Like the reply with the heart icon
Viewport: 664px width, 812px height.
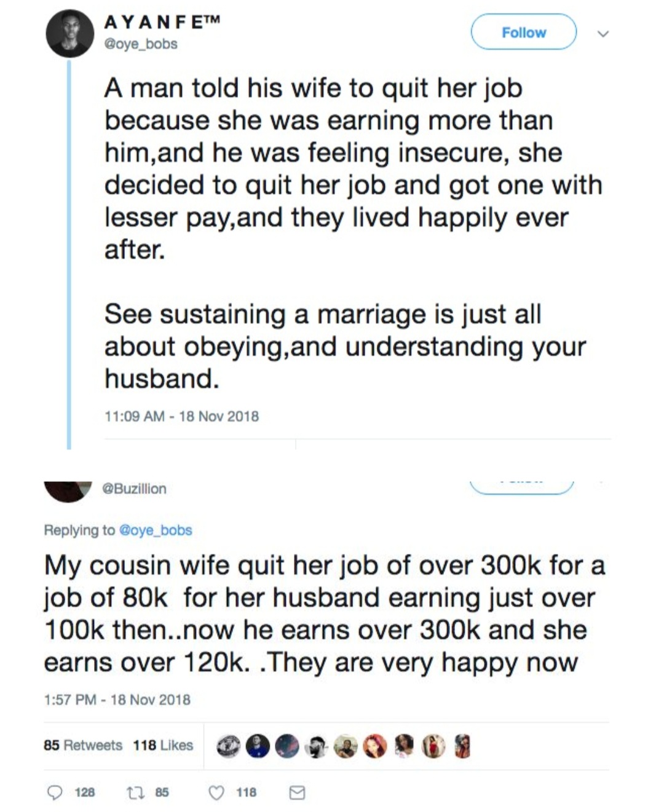pos(216,792)
